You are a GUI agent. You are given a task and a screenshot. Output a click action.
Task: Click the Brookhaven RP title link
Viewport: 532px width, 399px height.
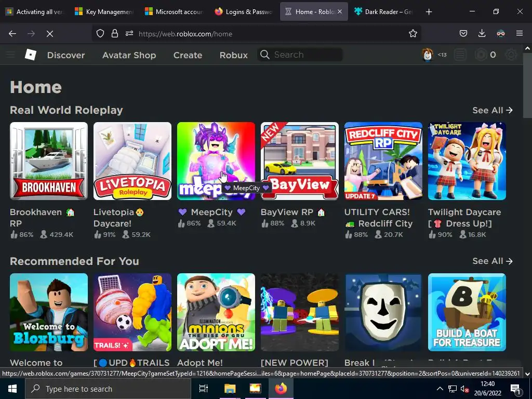coord(42,218)
